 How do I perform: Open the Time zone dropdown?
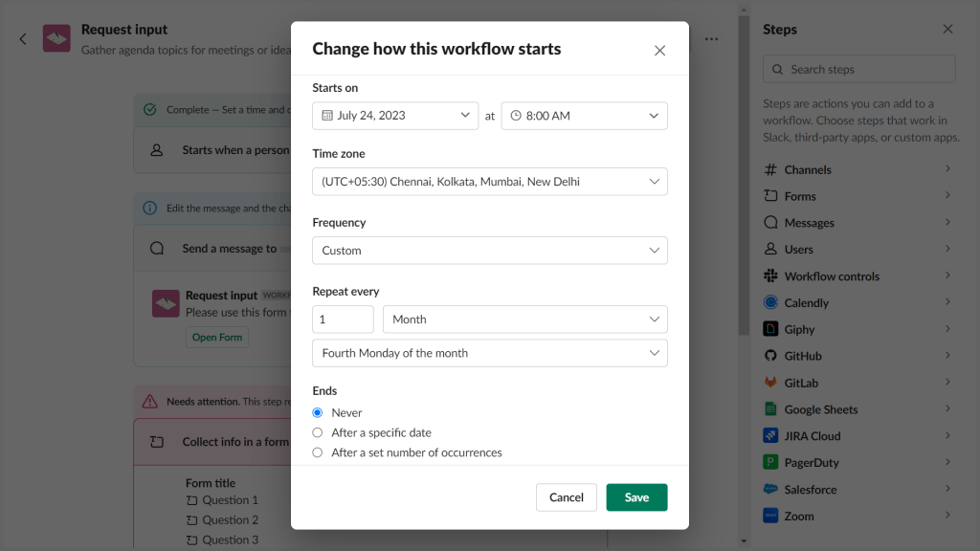point(489,181)
